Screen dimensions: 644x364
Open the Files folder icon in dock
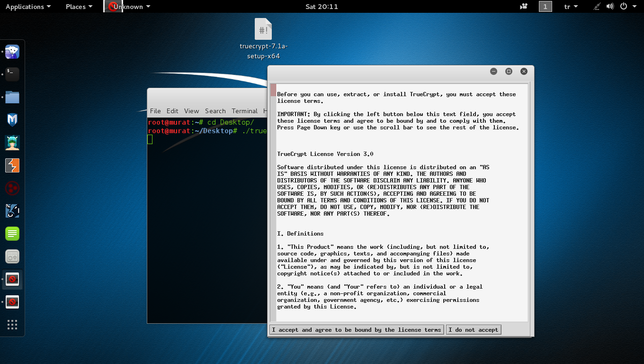pos(12,97)
